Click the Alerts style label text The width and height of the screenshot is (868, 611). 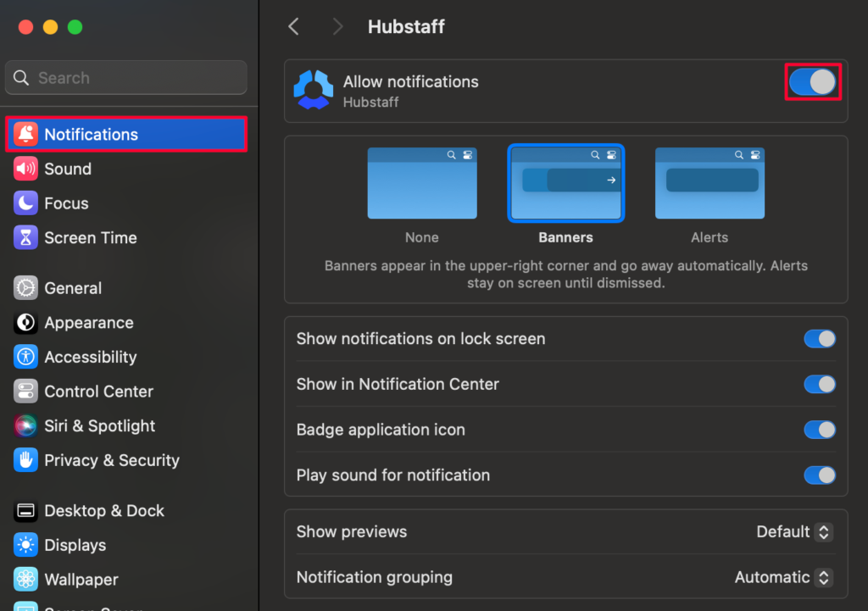tap(709, 237)
